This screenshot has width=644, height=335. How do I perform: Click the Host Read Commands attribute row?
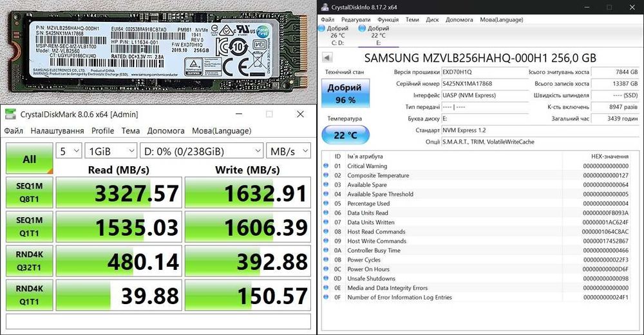click(x=477, y=232)
